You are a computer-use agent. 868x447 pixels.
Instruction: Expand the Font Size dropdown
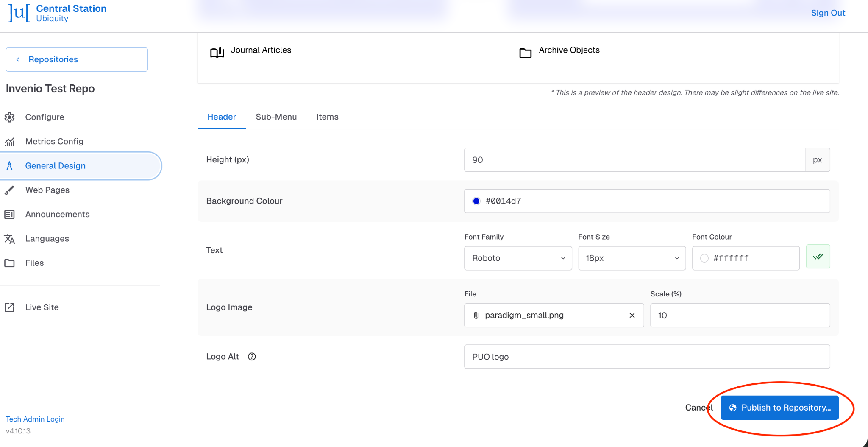tap(632, 258)
